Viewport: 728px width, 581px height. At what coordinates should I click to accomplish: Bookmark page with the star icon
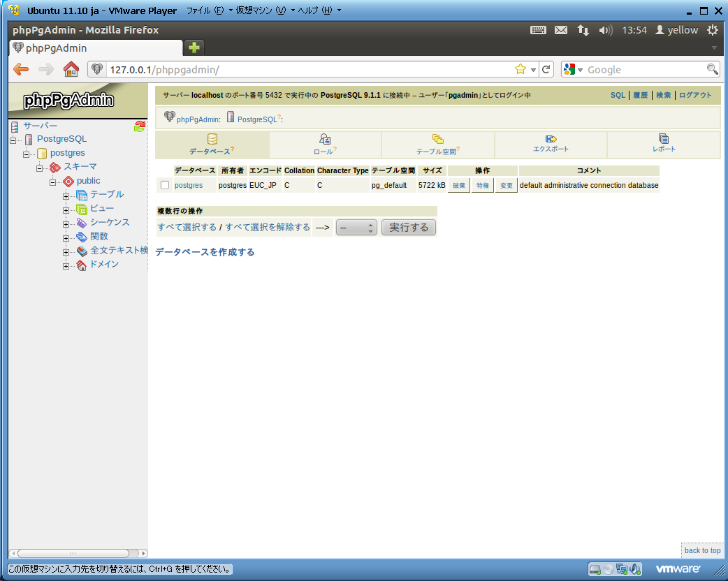[x=520, y=70]
